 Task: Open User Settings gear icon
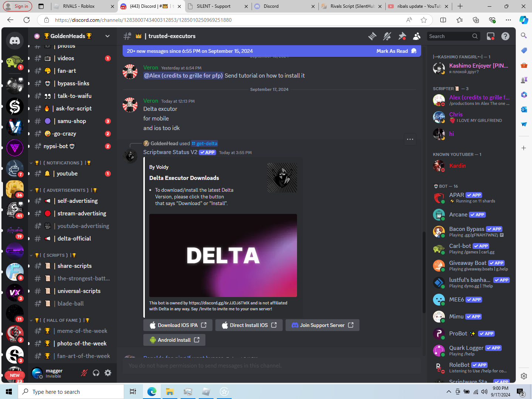(108, 373)
